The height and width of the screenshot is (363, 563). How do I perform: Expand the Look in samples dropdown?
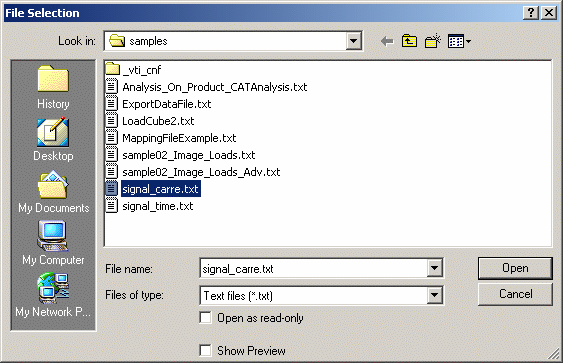[353, 41]
